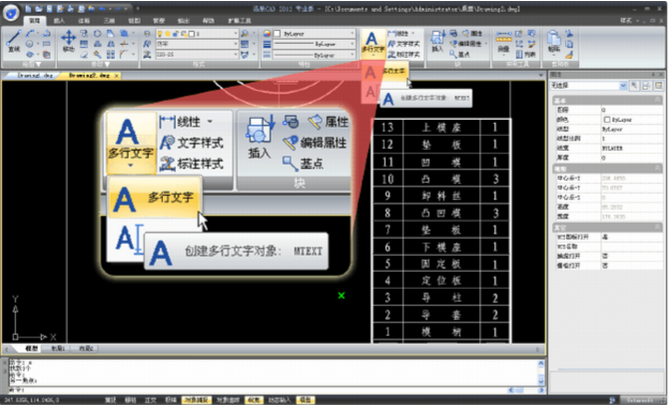670x407 pixels.
Task: Toggle 模型 model button in status bar
Action: click(306, 400)
